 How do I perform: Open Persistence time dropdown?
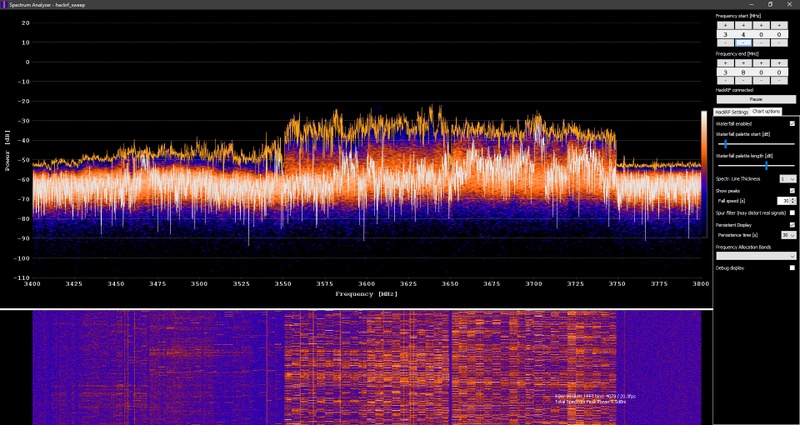[788, 235]
